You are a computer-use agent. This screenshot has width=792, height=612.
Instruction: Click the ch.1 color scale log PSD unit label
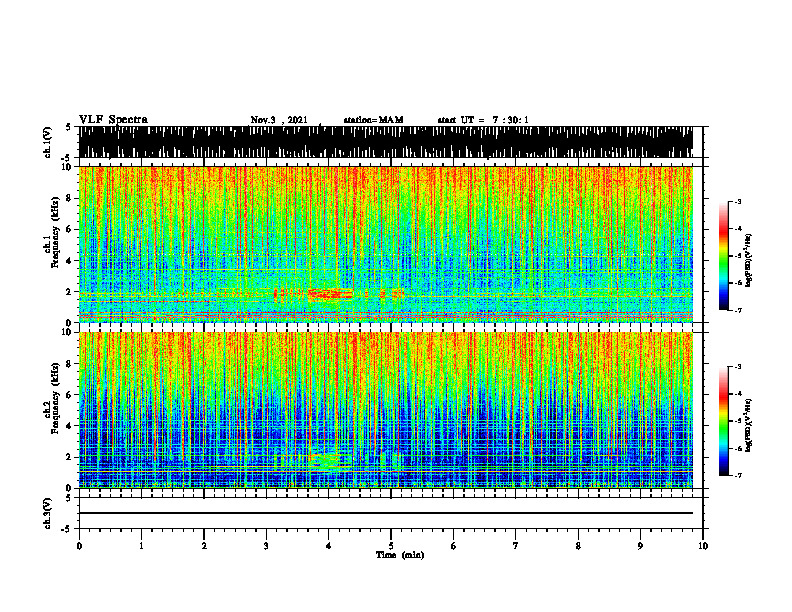pyautogui.click(x=750, y=261)
